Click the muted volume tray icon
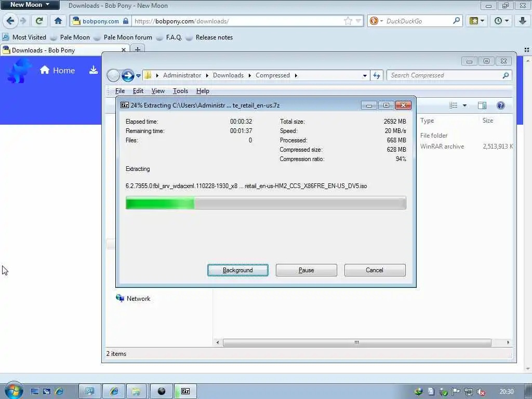Screen dimensions: 532x399 point(481,392)
